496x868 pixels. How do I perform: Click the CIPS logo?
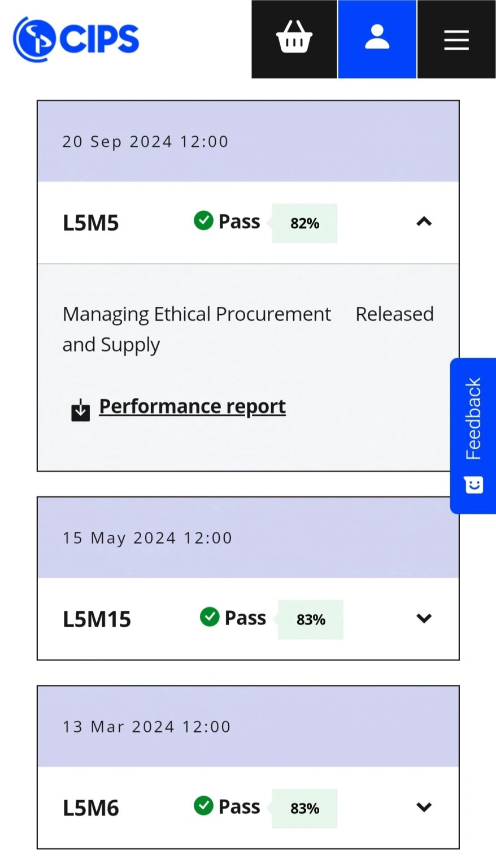pos(76,39)
